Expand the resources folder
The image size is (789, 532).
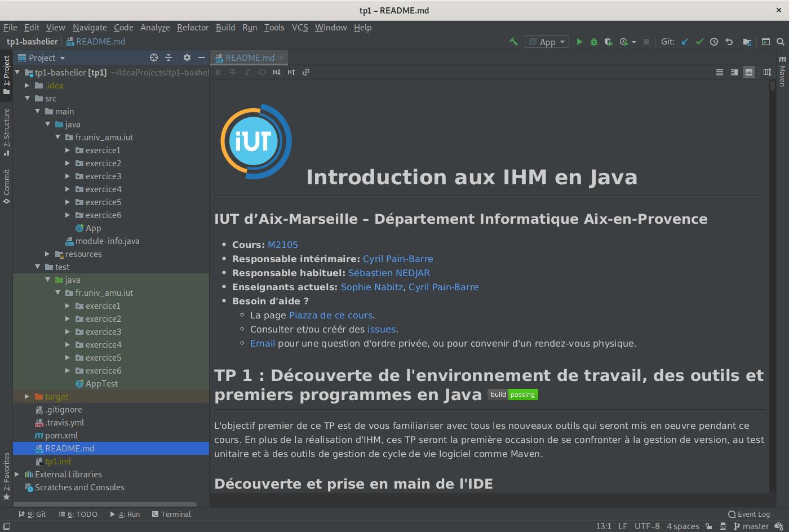[47, 254]
